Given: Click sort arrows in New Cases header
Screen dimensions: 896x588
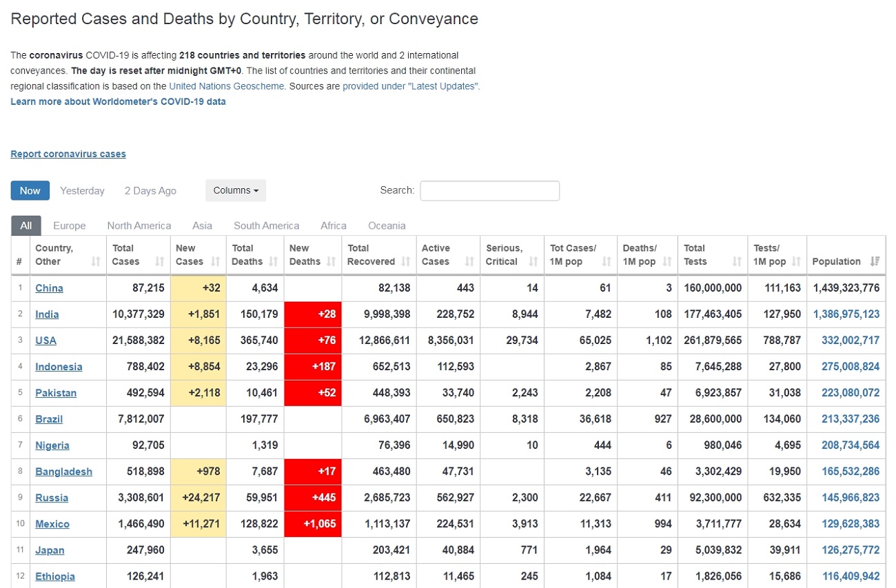Looking at the screenshot, I should pyautogui.click(x=216, y=262).
